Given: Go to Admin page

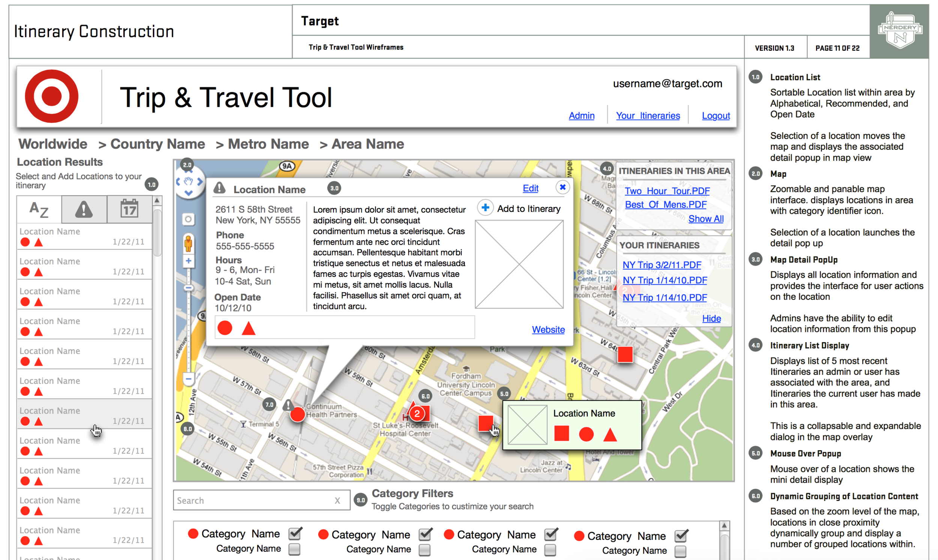Looking at the screenshot, I should click(x=581, y=116).
